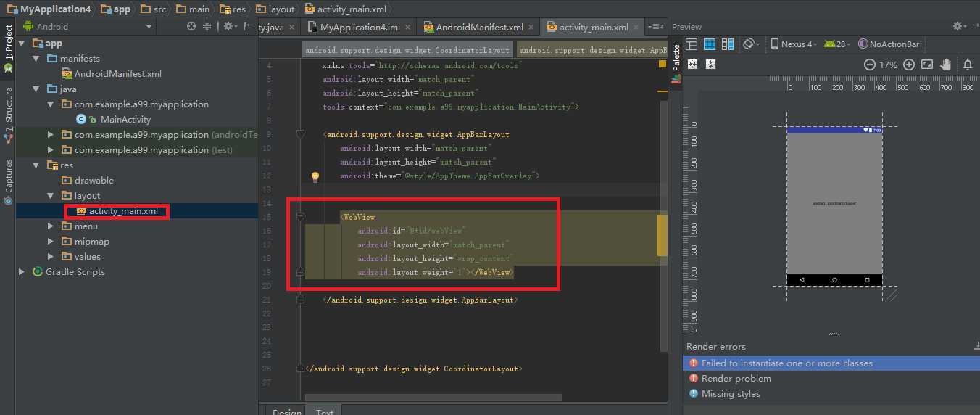Click red error icon beside Failed to instantiate
This screenshot has height=415, width=980.
(x=694, y=363)
